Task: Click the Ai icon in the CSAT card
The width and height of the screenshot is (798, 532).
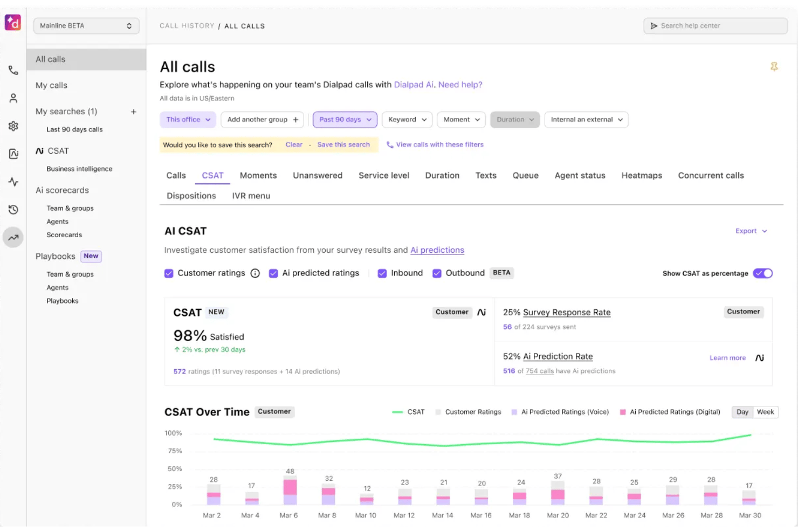Action: (481, 312)
